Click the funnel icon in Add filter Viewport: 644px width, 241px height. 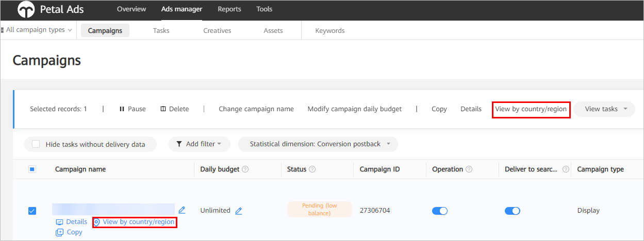(179, 144)
